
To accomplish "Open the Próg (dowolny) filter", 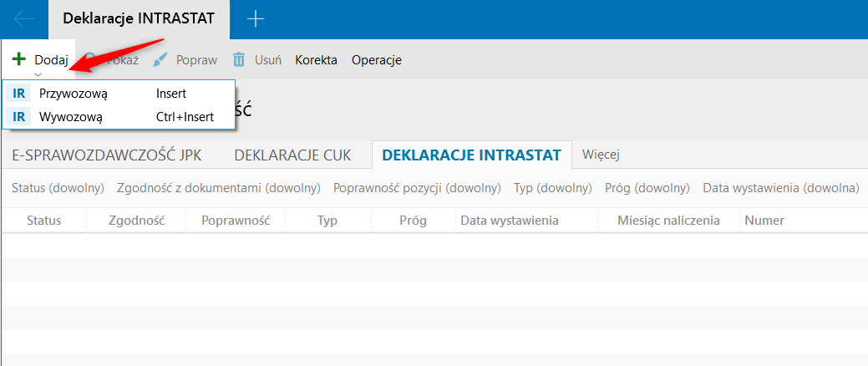I will pyautogui.click(x=647, y=188).
